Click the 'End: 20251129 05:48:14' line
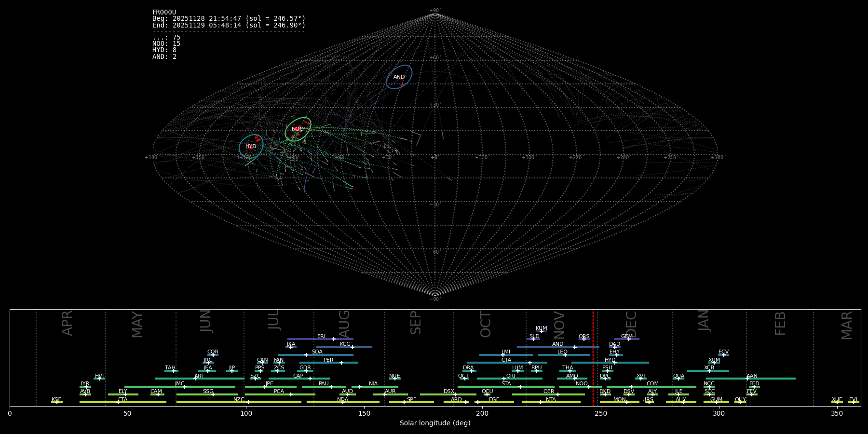The image size is (868, 434). point(229,26)
